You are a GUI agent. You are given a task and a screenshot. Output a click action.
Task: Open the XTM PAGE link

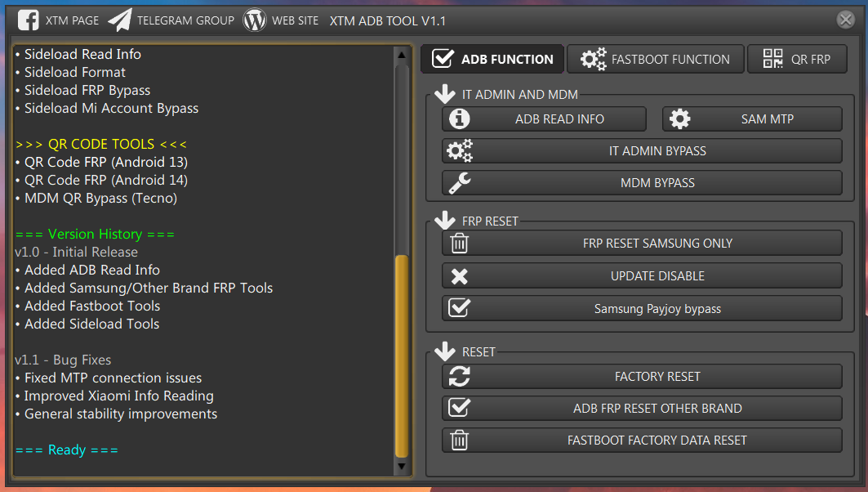pos(72,21)
